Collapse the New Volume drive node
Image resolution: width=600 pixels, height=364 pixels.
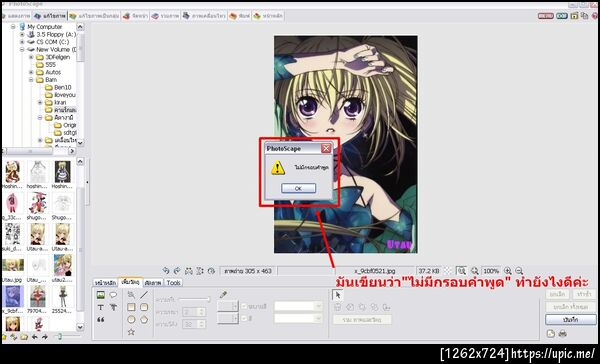(x=22, y=49)
